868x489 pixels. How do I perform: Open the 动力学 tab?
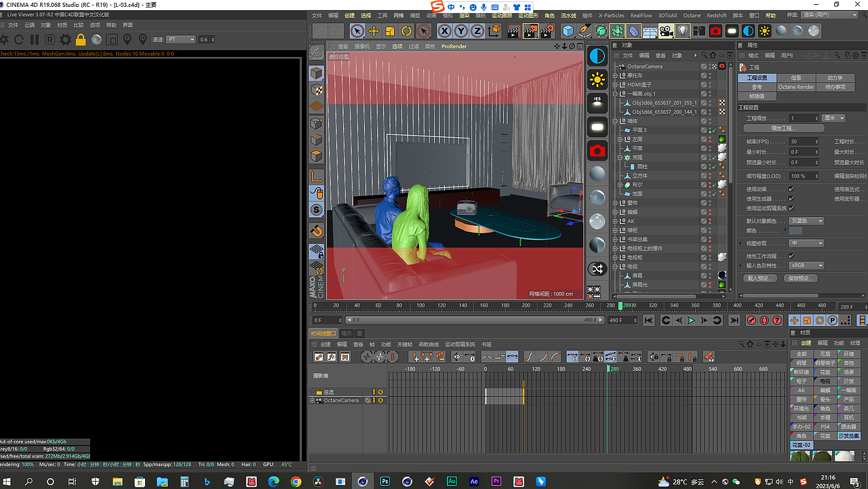click(835, 78)
